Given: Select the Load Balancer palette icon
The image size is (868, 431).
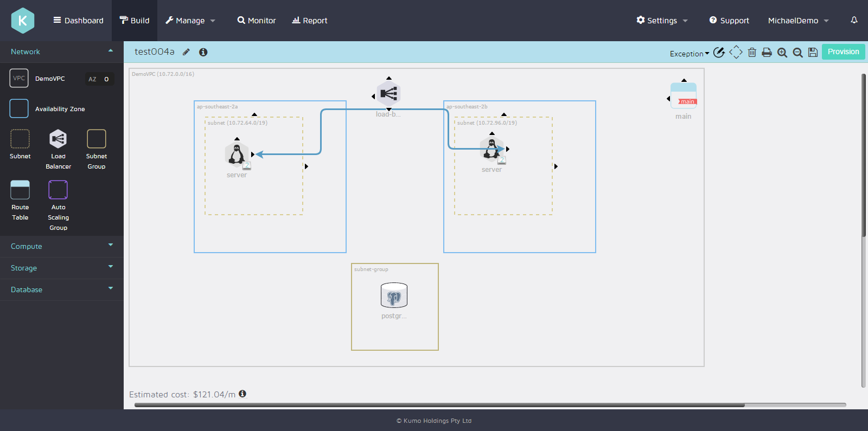Looking at the screenshot, I should tap(58, 139).
